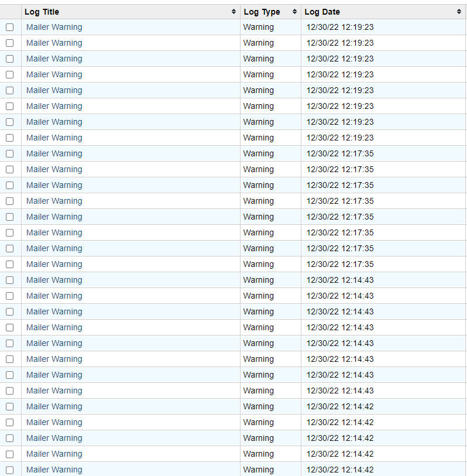Click the sort arrows in Log Type column
Screen dimensions: 467x476
pyautogui.click(x=294, y=12)
